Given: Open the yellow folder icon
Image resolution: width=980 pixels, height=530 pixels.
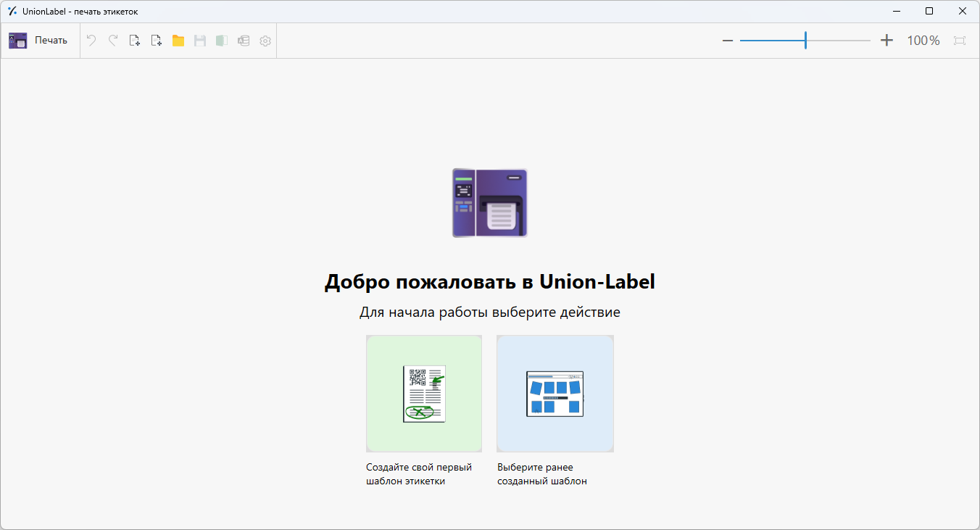Looking at the screenshot, I should click(x=178, y=41).
